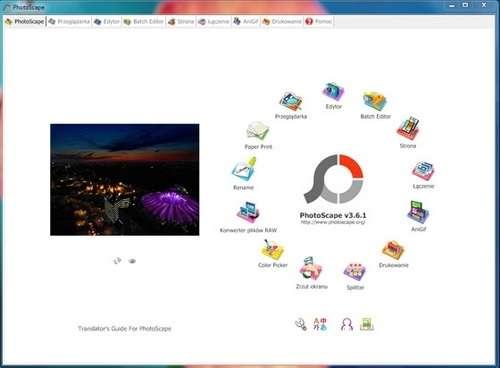500x368 pixels.
Task: Switch to the AniGif tab
Action: coord(246,22)
